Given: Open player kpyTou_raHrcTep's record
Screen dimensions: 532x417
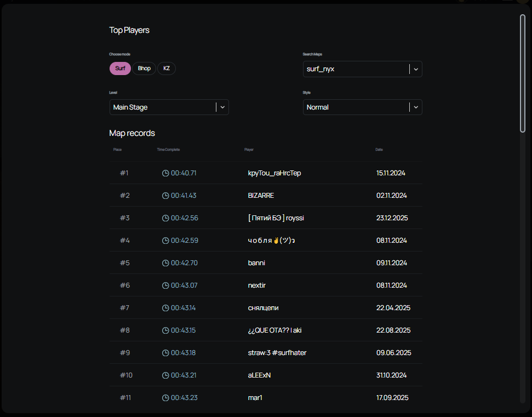Looking at the screenshot, I should click(x=274, y=173).
